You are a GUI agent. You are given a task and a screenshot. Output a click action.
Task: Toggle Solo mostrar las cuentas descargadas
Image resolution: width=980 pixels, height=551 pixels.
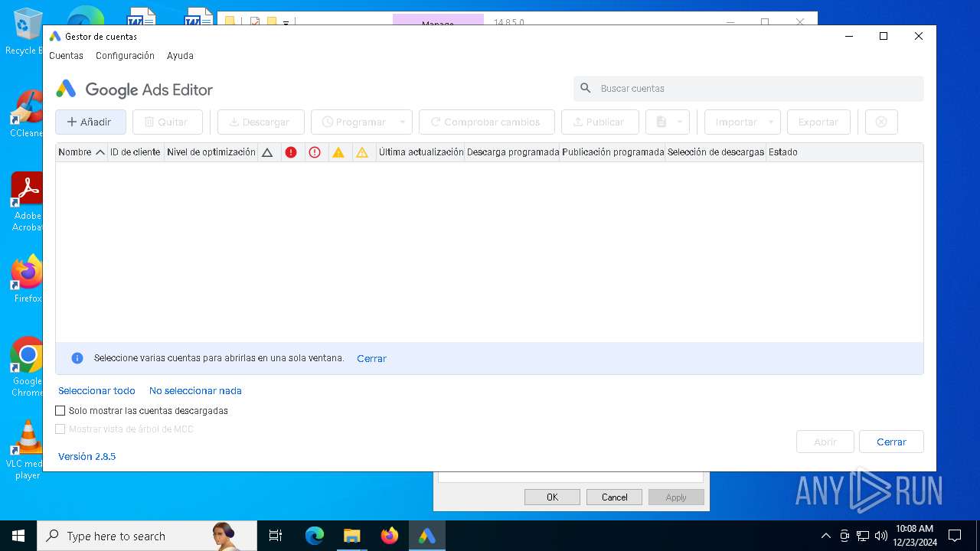click(60, 411)
